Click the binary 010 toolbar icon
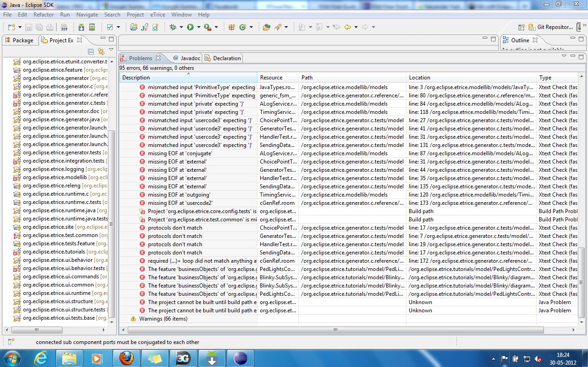588x367 pixels. tap(64, 27)
